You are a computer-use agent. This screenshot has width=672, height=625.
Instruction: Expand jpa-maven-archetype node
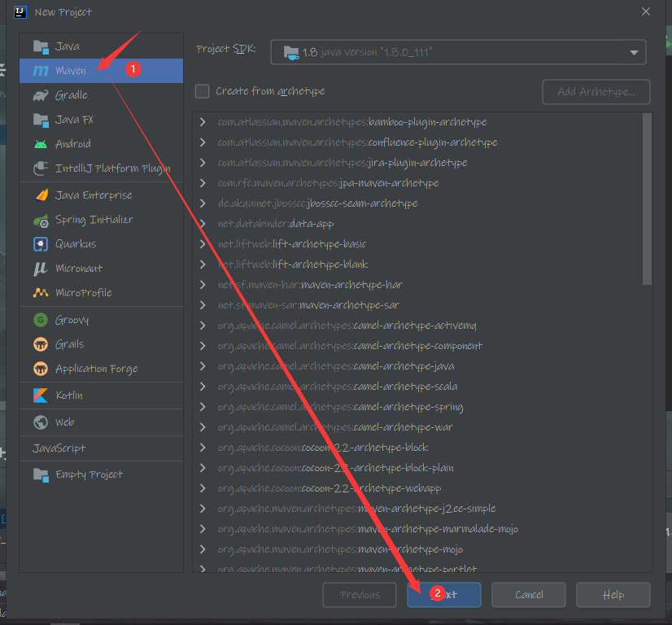click(x=203, y=183)
